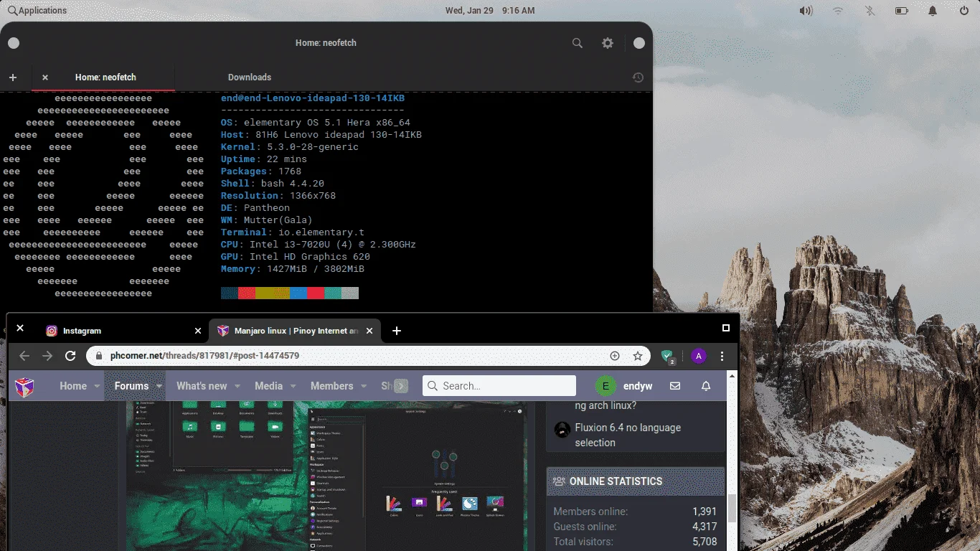
Task: Click the ONLINE STATISTICS heading
Action: pyautogui.click(x=616, y=481)
